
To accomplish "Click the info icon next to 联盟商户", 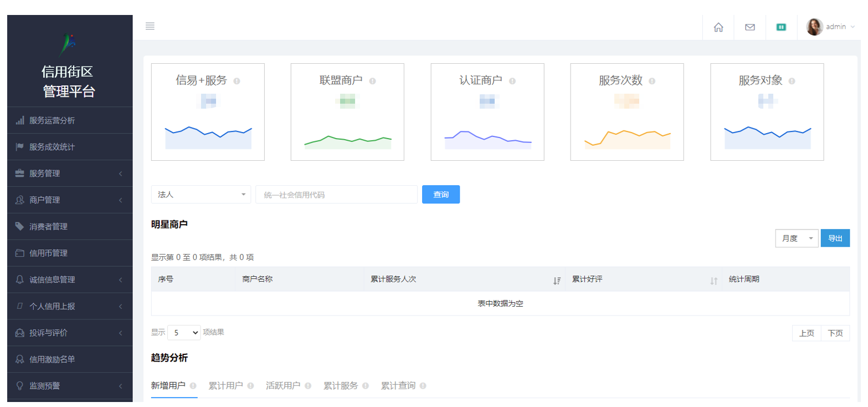I will [x=372, y=81].
